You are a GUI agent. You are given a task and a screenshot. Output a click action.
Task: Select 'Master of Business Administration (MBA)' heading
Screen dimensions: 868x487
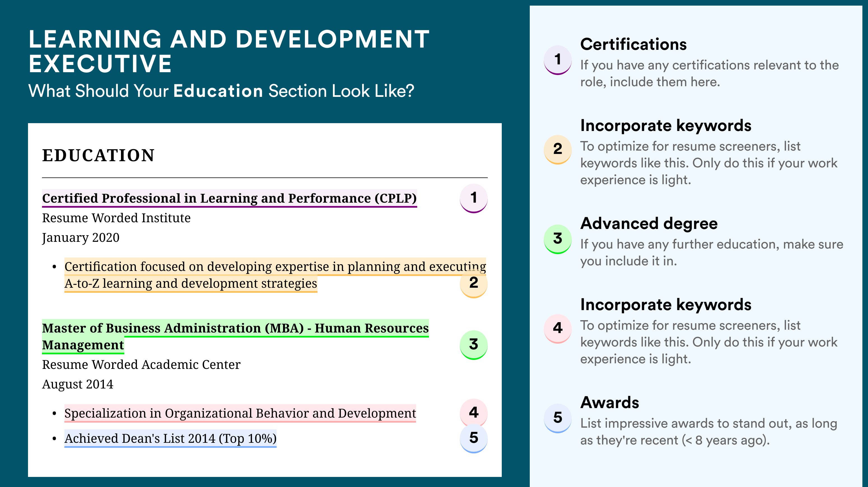[235, 336]
